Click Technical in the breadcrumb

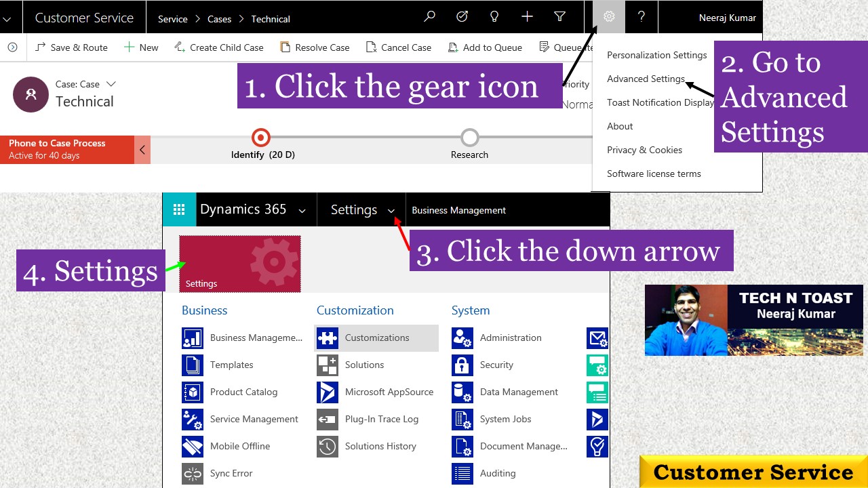(271, 19)
